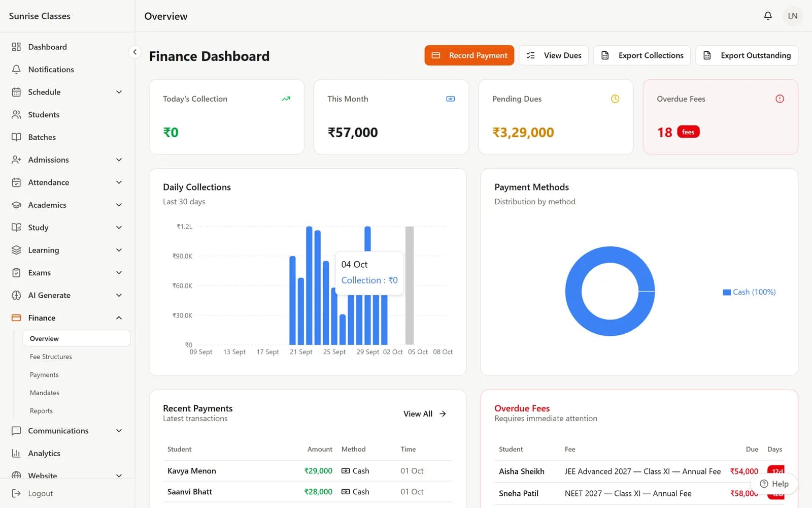Viewport: 812px width, 508px height.
Task: Click the Analytics bar-chart icon in sidebar
Action: point(16,453)
